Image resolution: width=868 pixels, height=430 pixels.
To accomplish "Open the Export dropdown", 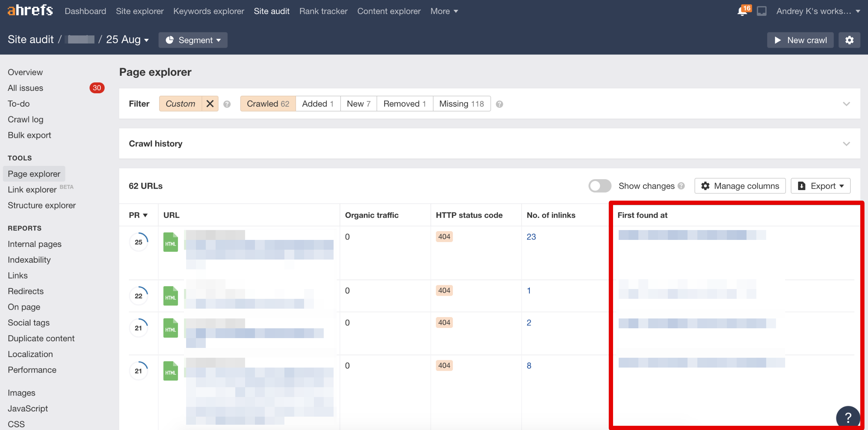I will (x=821, y=186).
